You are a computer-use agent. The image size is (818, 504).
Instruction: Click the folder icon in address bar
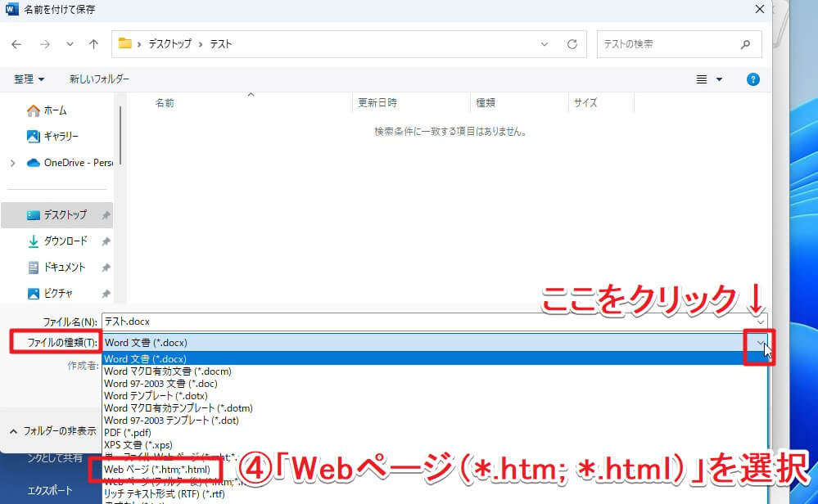pyautogui.click(x=124, y=43)
